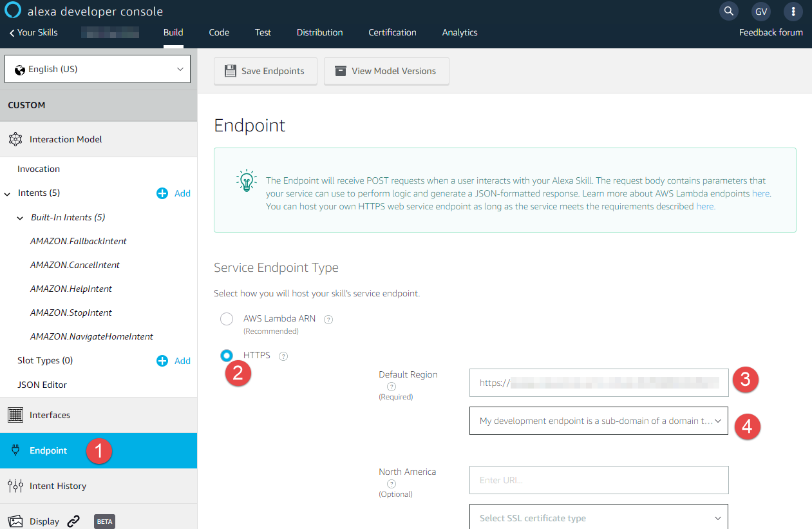
Task: Click the globe icon in language selector
Action: click(x=19, y=70)
